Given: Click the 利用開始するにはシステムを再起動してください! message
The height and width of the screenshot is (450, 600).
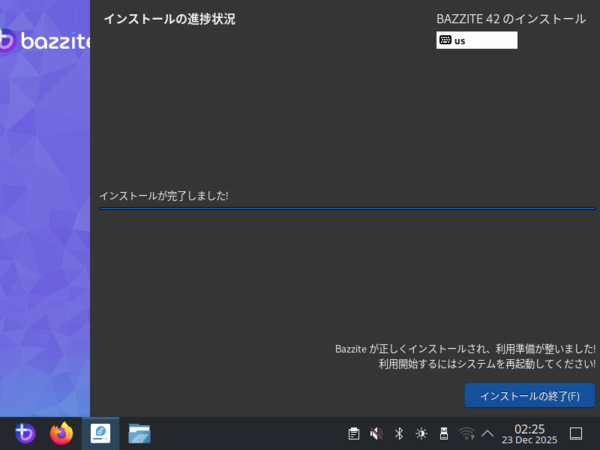Looking at the screenshot, I should (487, 364).
